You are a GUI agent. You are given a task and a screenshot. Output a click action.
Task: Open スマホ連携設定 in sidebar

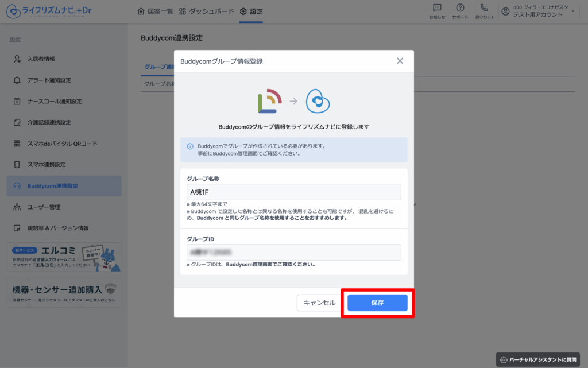64,165
